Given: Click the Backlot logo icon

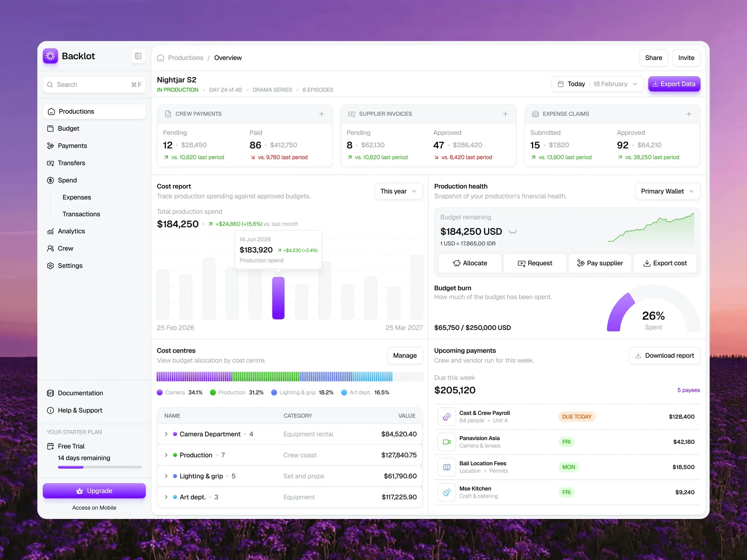Looking at the screenshot, I should [x=50, y=56].
